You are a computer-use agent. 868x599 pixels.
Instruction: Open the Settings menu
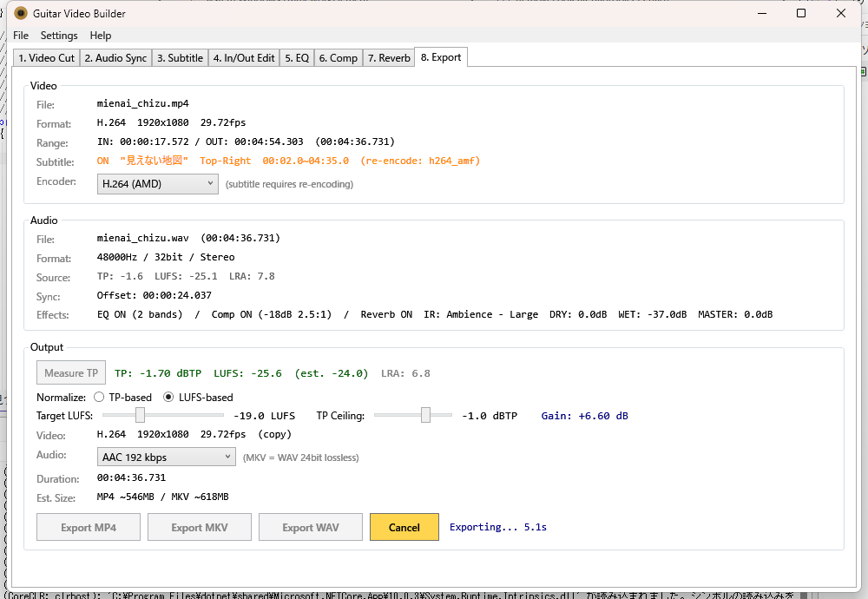pyautogui.click(x=59, y=36)
